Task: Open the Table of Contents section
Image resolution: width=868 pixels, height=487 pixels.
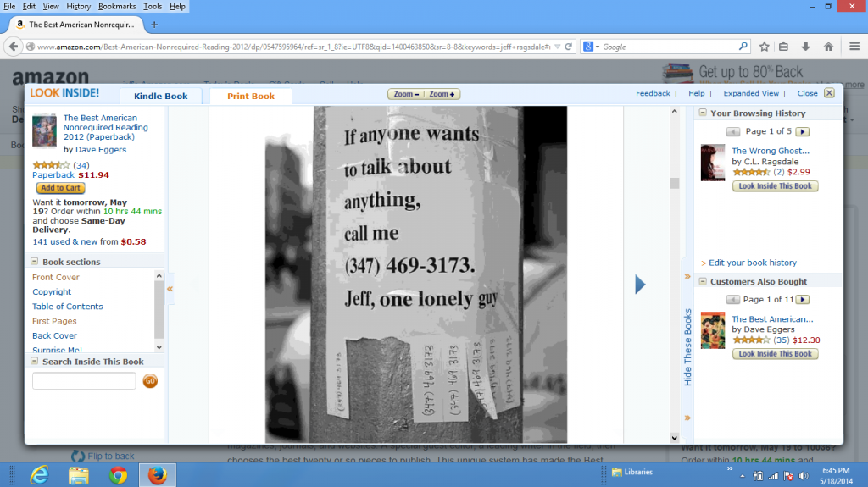Action: coord(68,307)
